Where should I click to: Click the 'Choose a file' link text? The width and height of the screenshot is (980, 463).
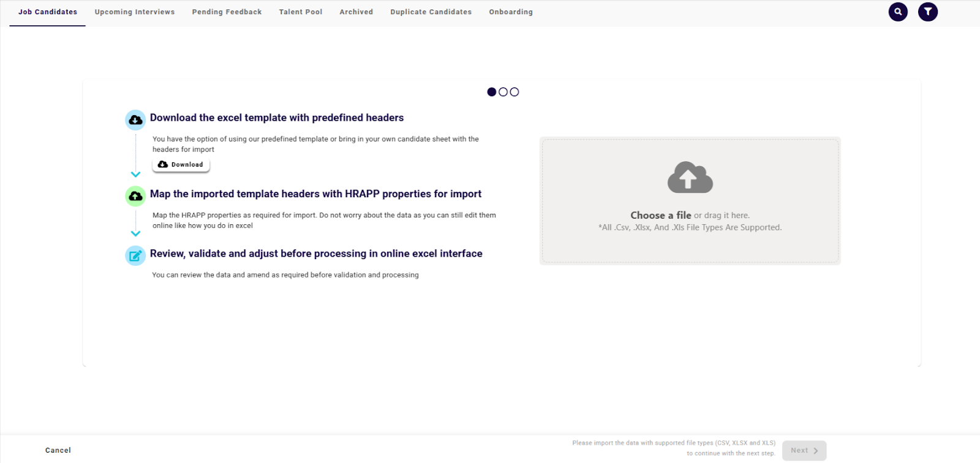(660, 216)
